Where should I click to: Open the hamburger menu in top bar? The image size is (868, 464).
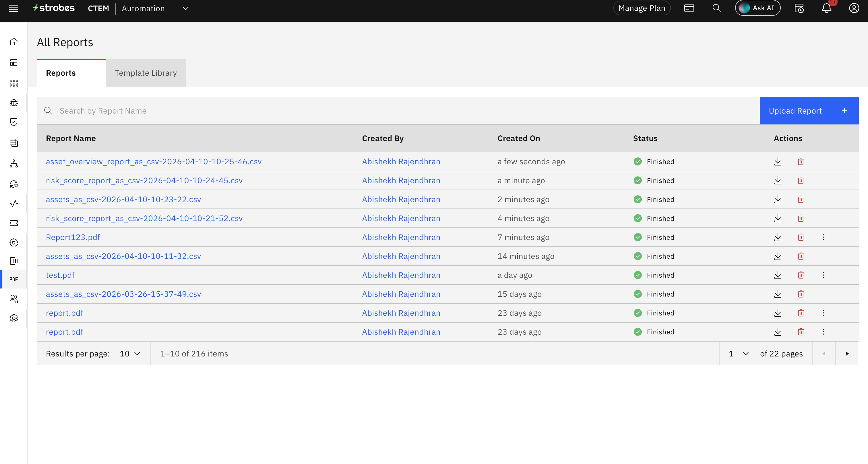point(14,8)
